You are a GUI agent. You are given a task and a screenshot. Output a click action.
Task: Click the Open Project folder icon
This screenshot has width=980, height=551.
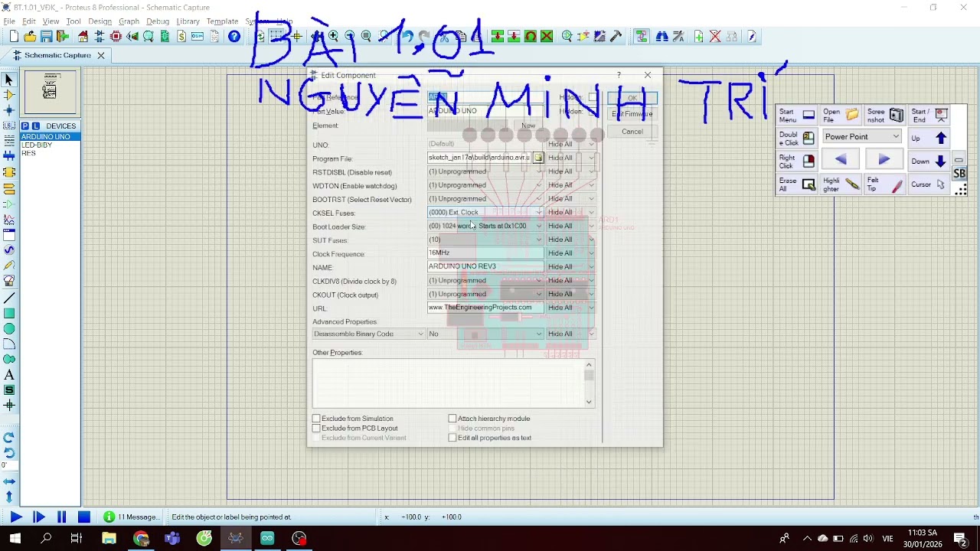click(30, 37)
